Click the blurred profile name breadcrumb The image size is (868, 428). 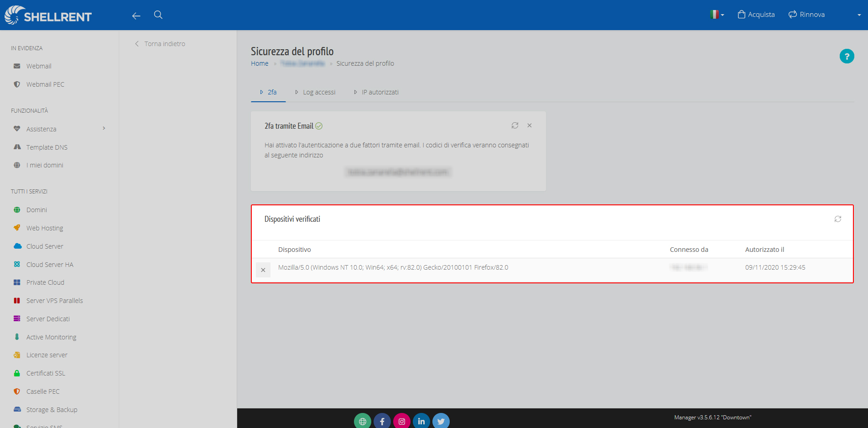tap(303, 63)
